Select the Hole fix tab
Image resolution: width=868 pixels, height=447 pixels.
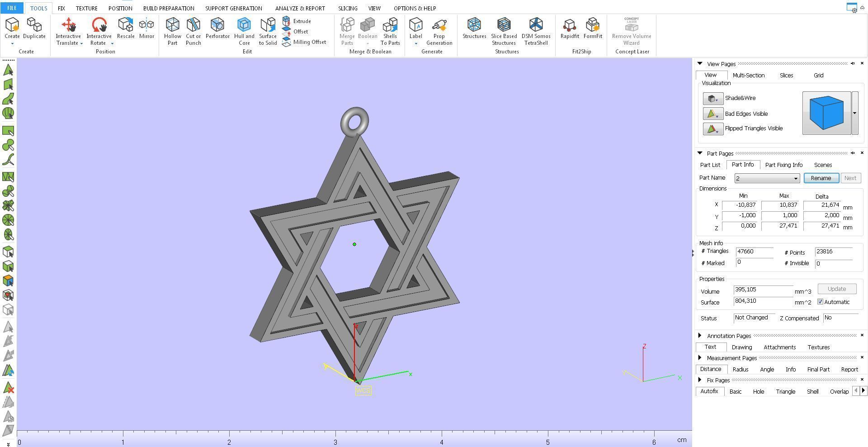pos(759,392)
